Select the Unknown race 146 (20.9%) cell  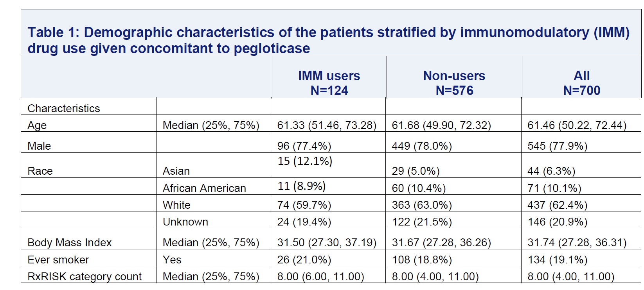click(x=557, y=222)
